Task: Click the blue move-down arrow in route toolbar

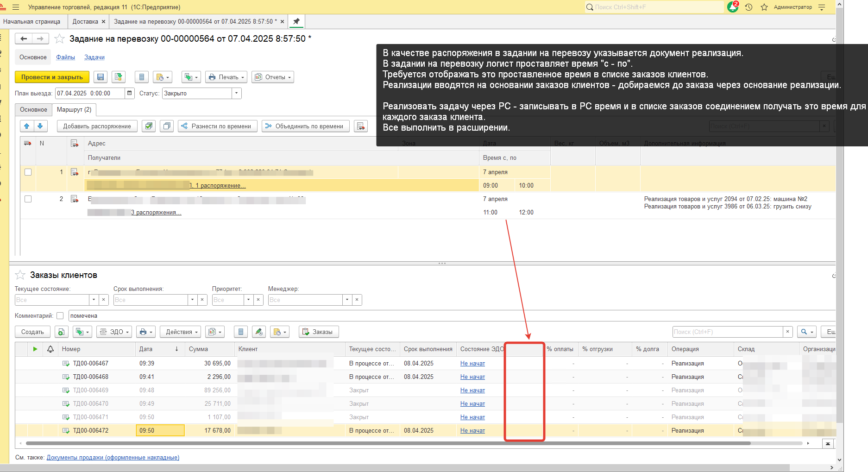Action: [x=40, y=126]
